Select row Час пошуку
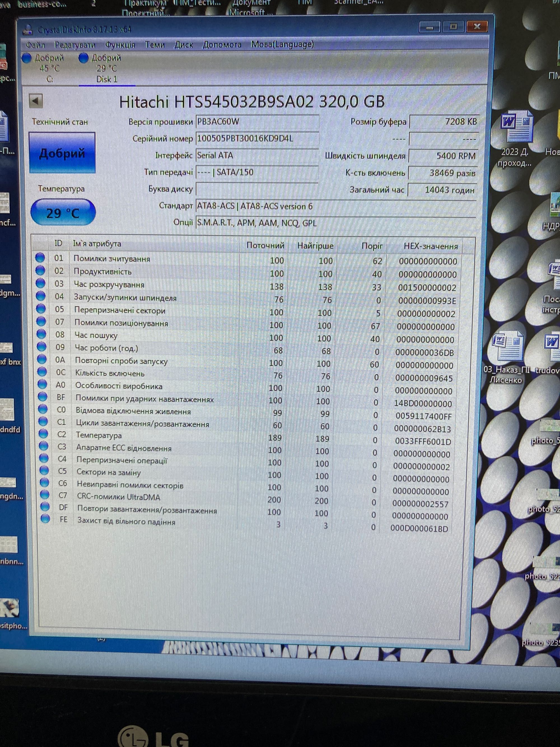 [x=246, y=336]
